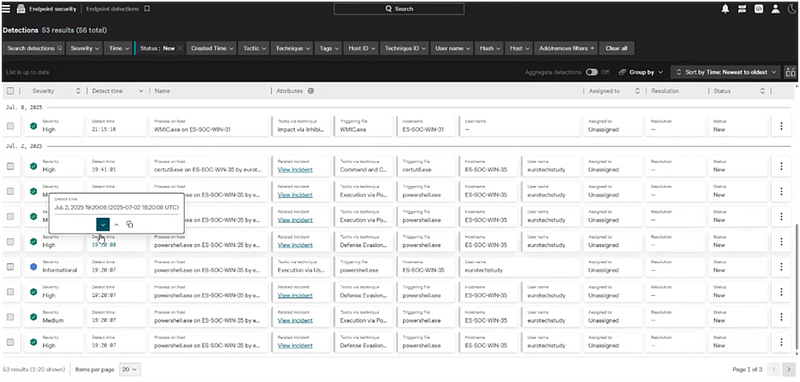Screen dimensions: 800x382
Task: Click the previous page arrow
Action: pyautogui.click(x=774, y=369)
